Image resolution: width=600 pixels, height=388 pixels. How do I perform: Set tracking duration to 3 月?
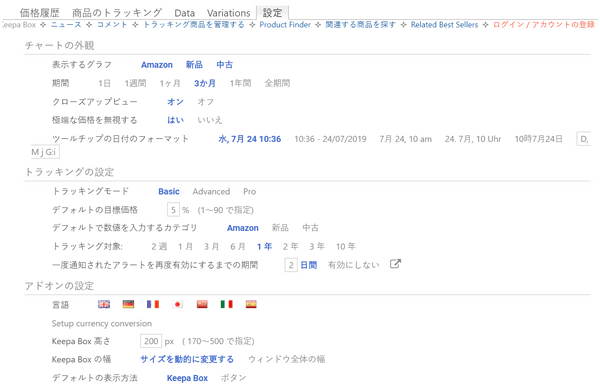click(211, 246)
